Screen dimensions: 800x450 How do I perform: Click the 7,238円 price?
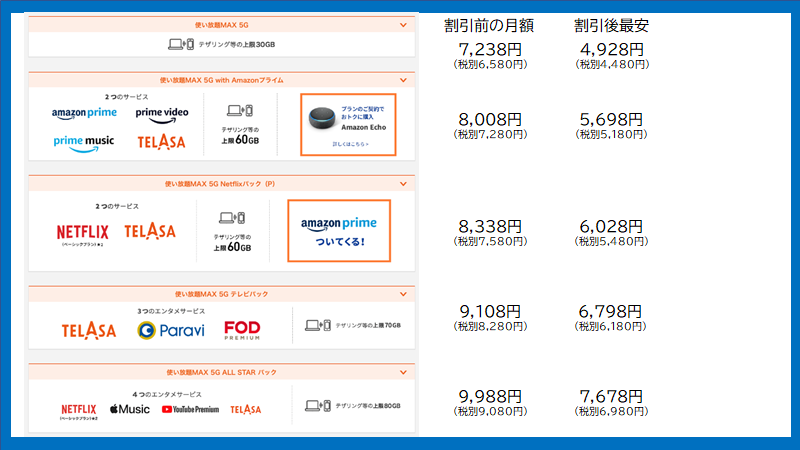click(490, 49)
